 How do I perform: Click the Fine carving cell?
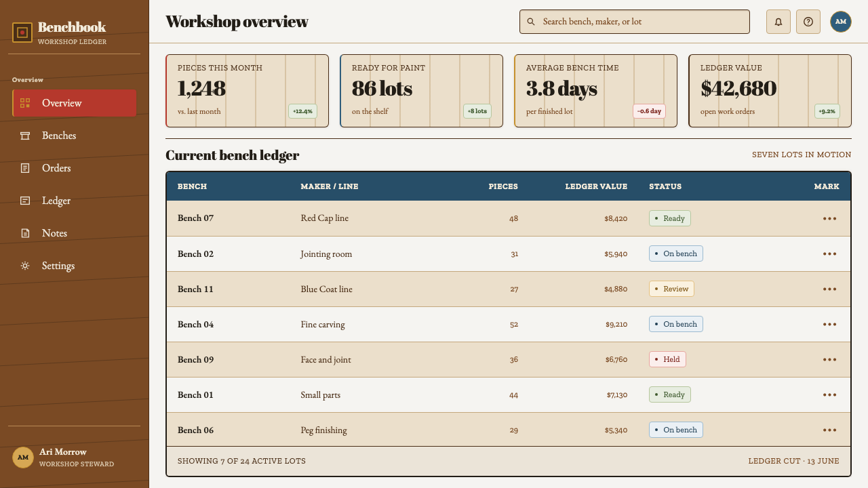(323, 325)
